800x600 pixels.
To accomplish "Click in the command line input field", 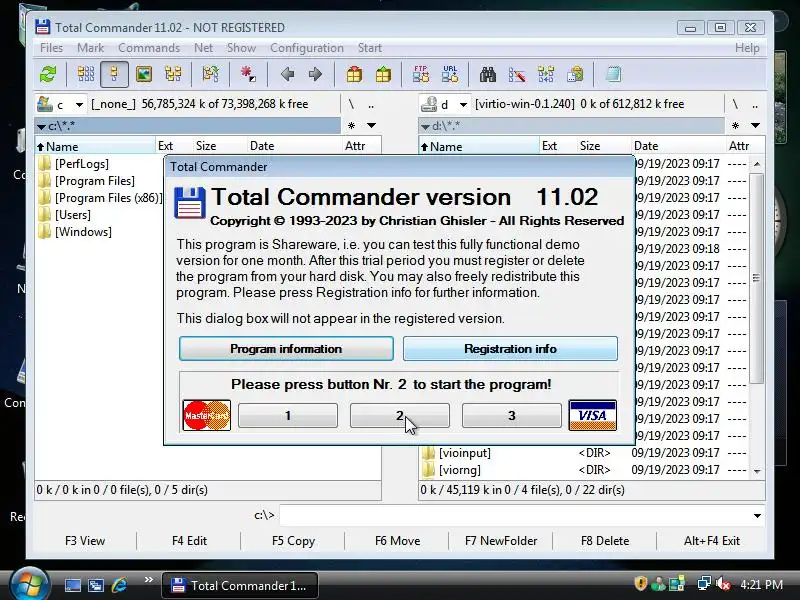I will pyautogui.click(x=515, y=516).
